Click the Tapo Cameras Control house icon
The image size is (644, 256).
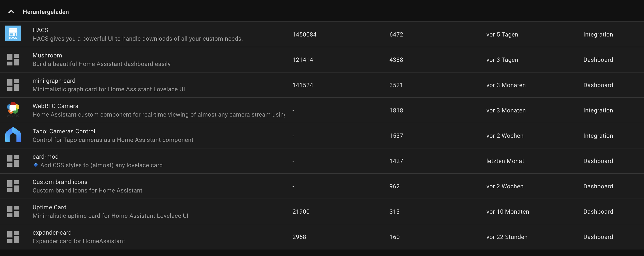click(13, 135)
